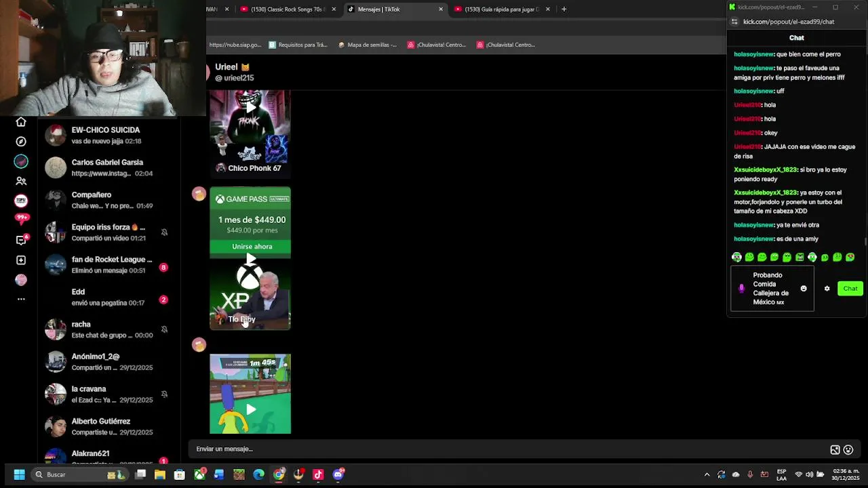Open the LIVE icon in TikTok sidebar

[21, 201]
